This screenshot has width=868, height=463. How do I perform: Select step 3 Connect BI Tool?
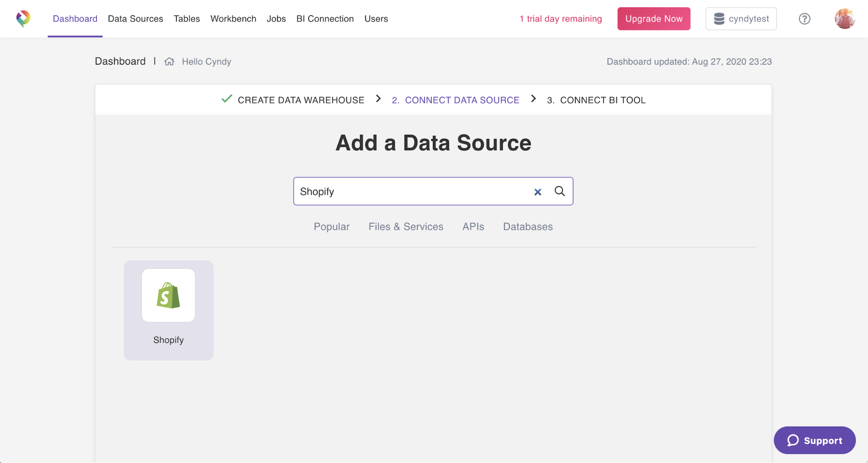click(x=596, y=100)
